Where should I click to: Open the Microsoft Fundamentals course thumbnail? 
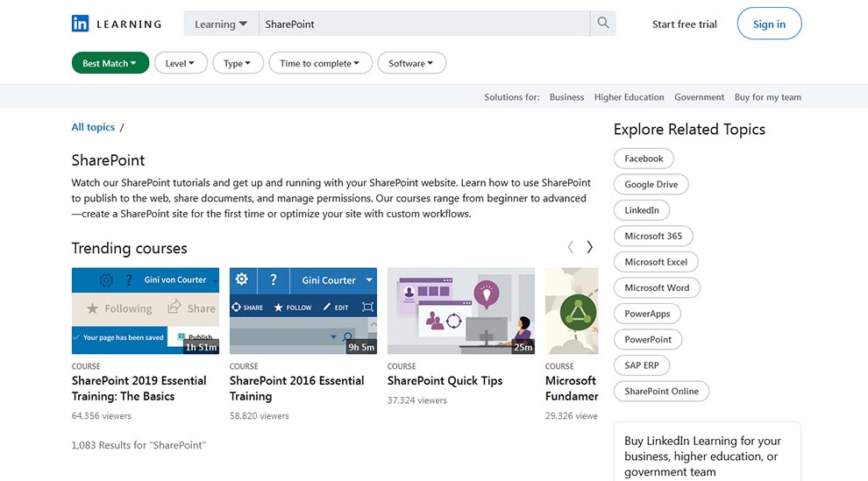coord(572,311)
